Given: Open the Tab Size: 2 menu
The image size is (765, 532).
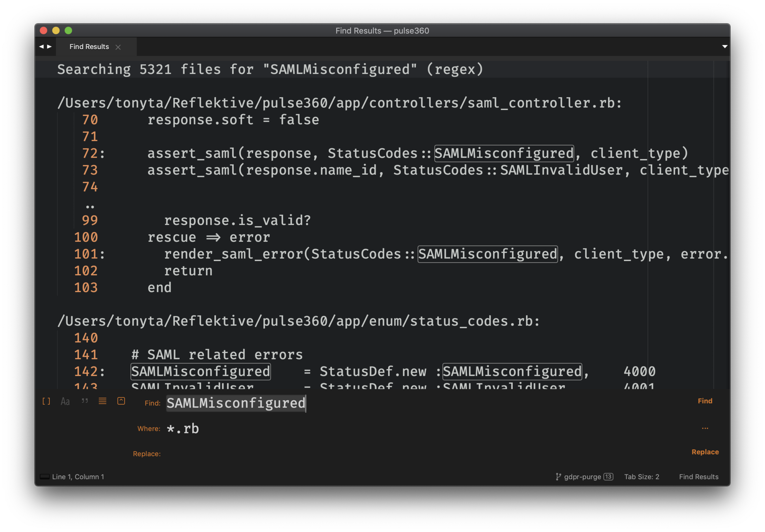Looking at the screenshot, I should pos(641,477).
